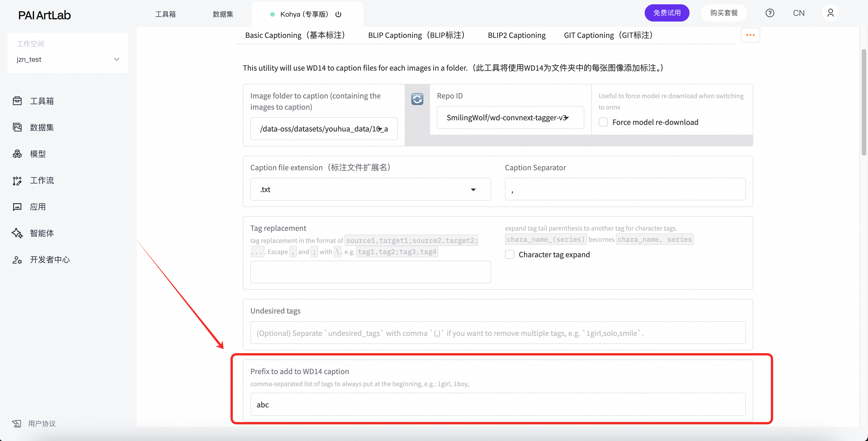
Task: Click the refresh folder list icon
Action: [417, 99]
